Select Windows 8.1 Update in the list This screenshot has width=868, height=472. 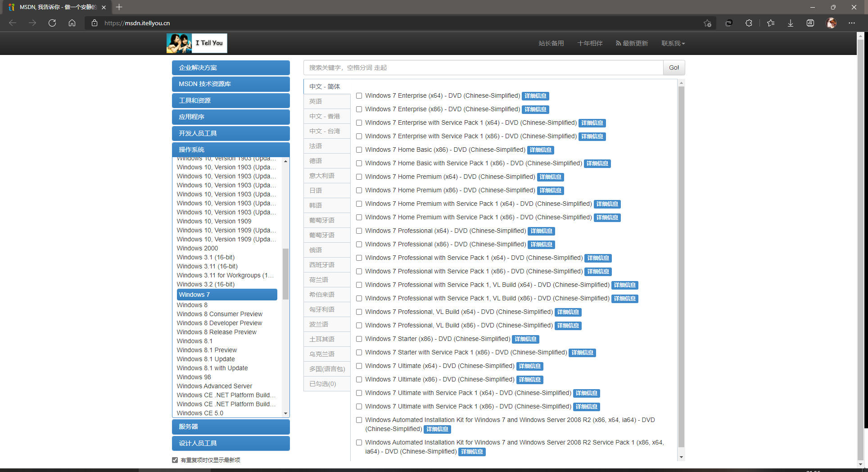pyautogui.click(x=206, y=359)
